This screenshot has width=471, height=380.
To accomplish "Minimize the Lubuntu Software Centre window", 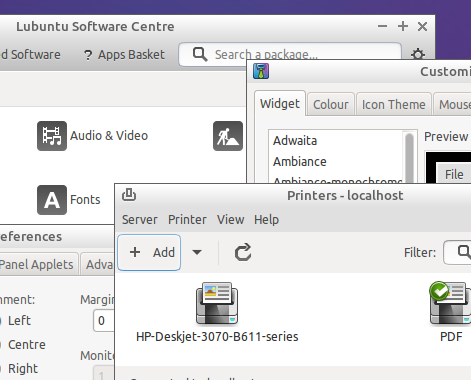I will 382,26.
